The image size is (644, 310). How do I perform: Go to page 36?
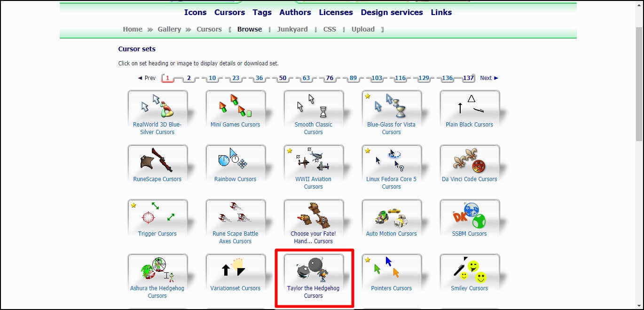(x=259, y=78)
